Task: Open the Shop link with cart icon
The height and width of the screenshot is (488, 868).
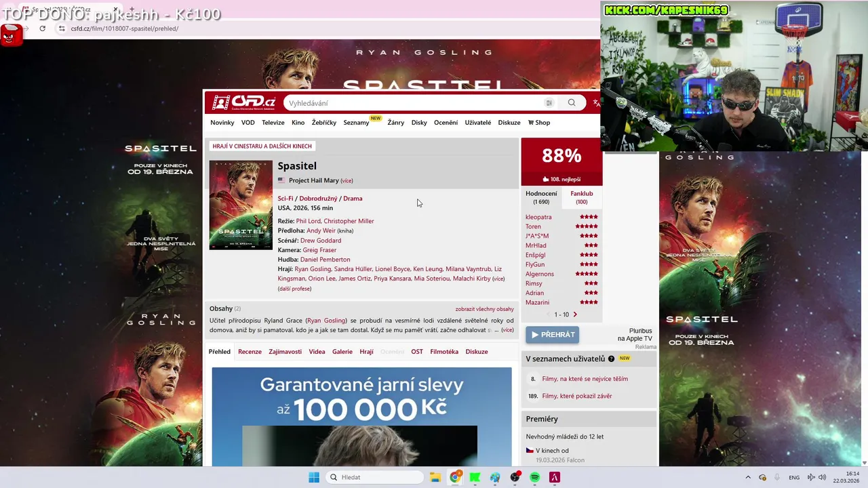Action: tap(539, 123)
